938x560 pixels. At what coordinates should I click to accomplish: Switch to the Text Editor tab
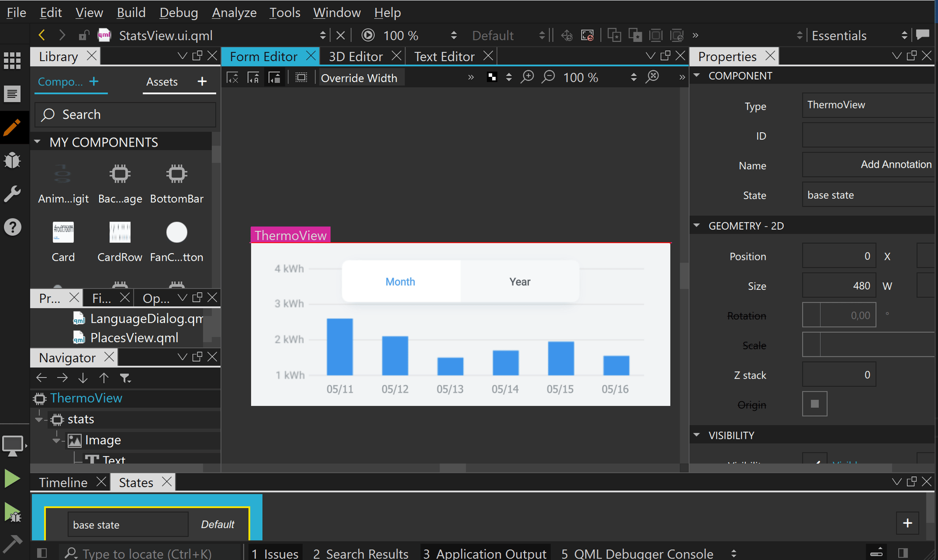tap(443, 56)
